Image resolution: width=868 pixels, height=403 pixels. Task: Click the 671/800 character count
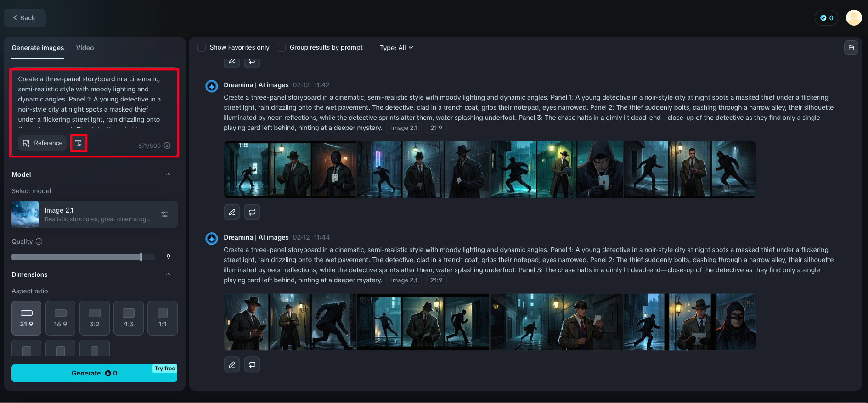pos(149,146)
